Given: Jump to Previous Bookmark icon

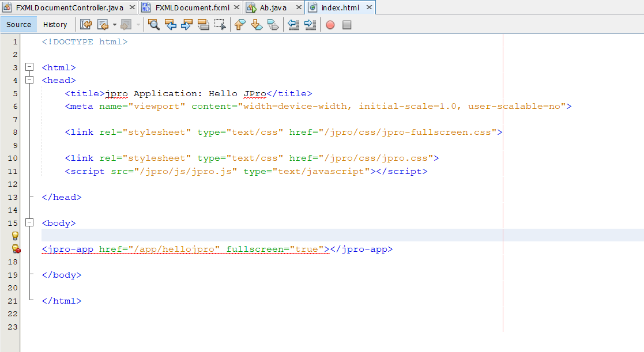Looking at the screenshot, I should pos(240,25).
